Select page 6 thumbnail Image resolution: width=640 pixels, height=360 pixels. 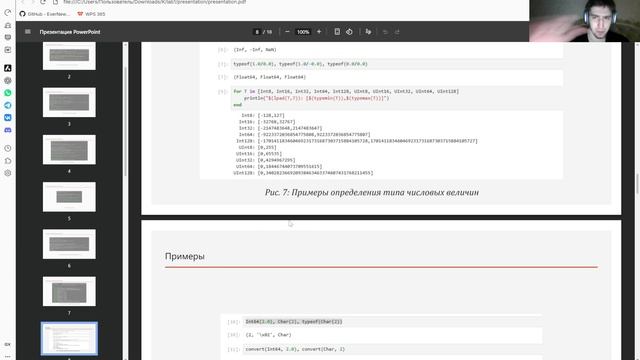coord(69,244)
